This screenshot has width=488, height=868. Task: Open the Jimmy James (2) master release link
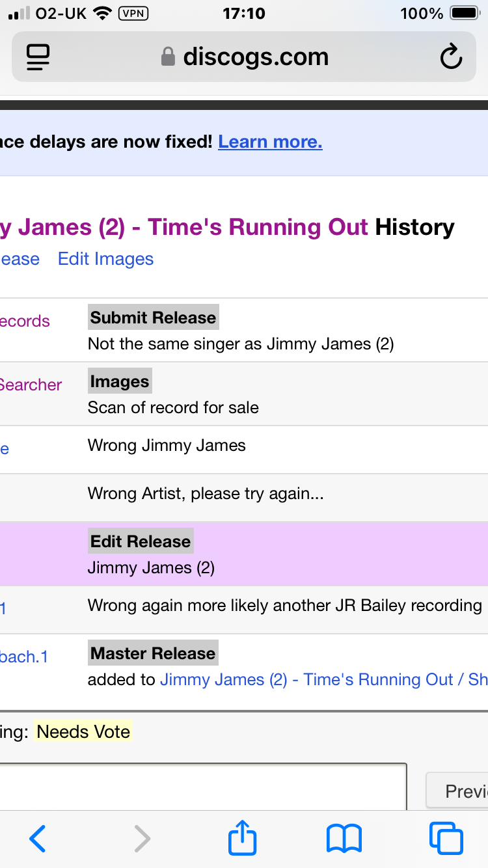[x=323, y=679]
